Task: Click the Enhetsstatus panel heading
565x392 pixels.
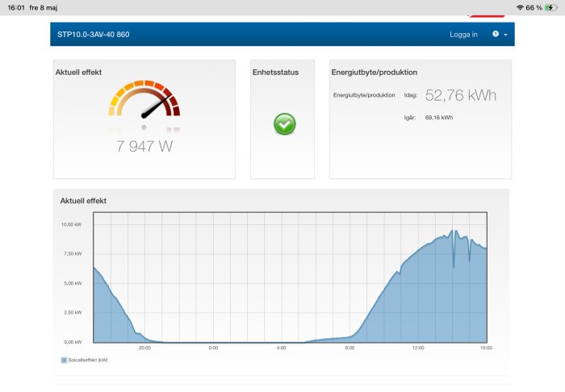Action: point(276,73)
